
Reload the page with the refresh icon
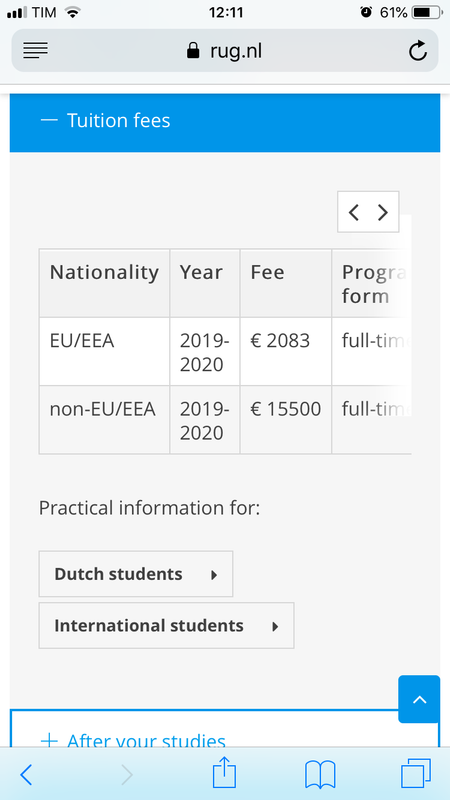[418, 51]
